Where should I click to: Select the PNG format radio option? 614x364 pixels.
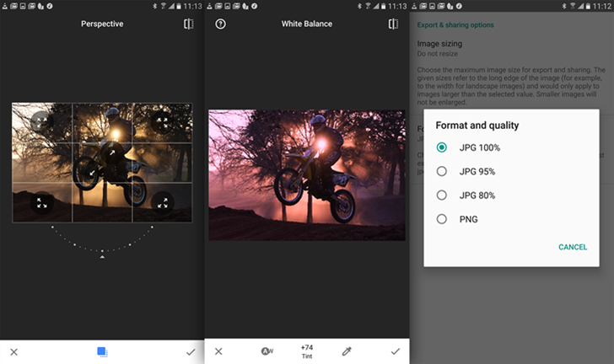tap(441, 219)
